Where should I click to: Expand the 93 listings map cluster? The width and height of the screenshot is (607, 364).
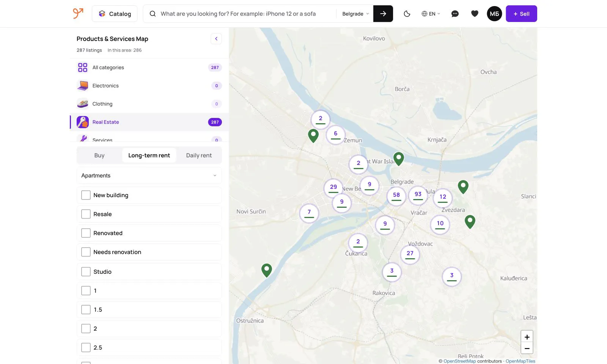(x=418, y=195)
